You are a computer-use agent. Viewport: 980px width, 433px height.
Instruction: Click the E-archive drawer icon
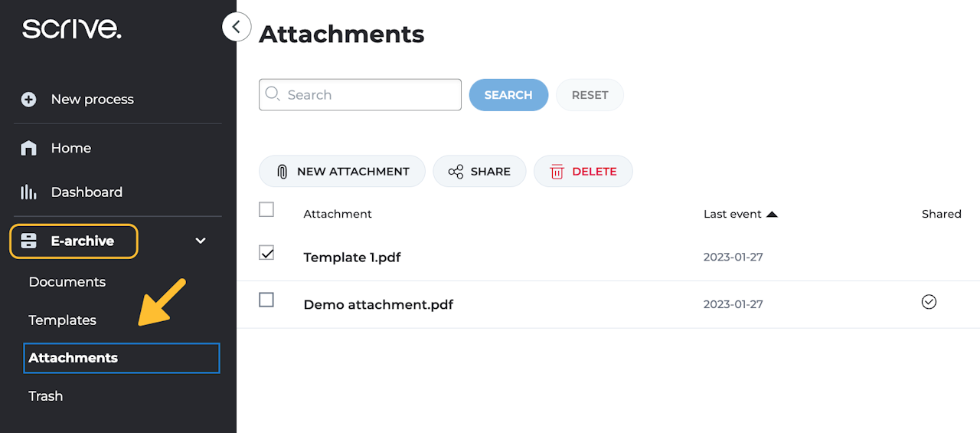(28, 241)
